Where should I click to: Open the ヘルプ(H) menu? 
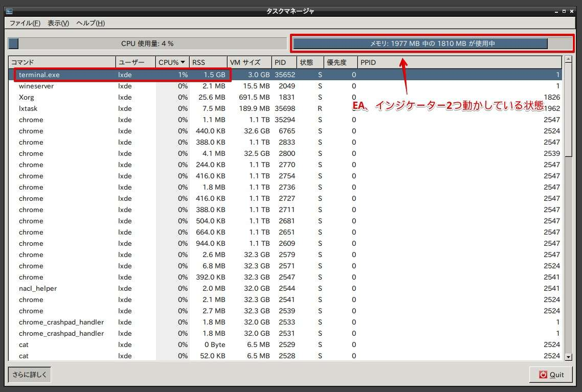(91, 23)
